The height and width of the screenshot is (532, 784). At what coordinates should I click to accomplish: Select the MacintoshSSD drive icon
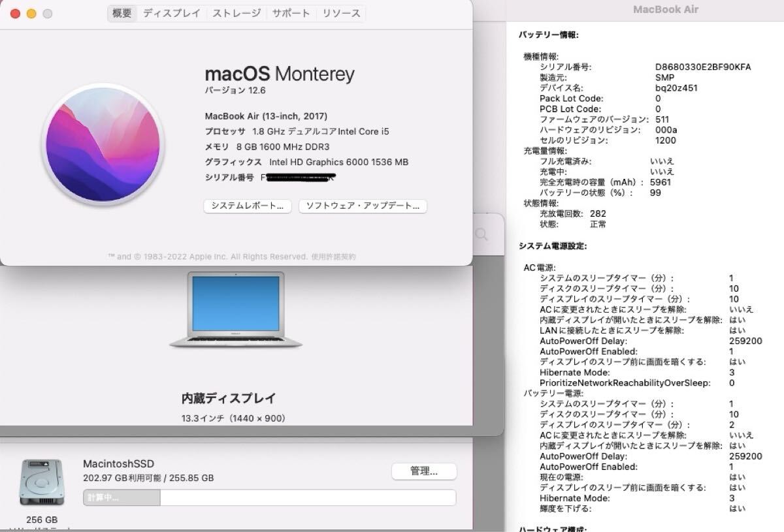(x=43, y=482)
